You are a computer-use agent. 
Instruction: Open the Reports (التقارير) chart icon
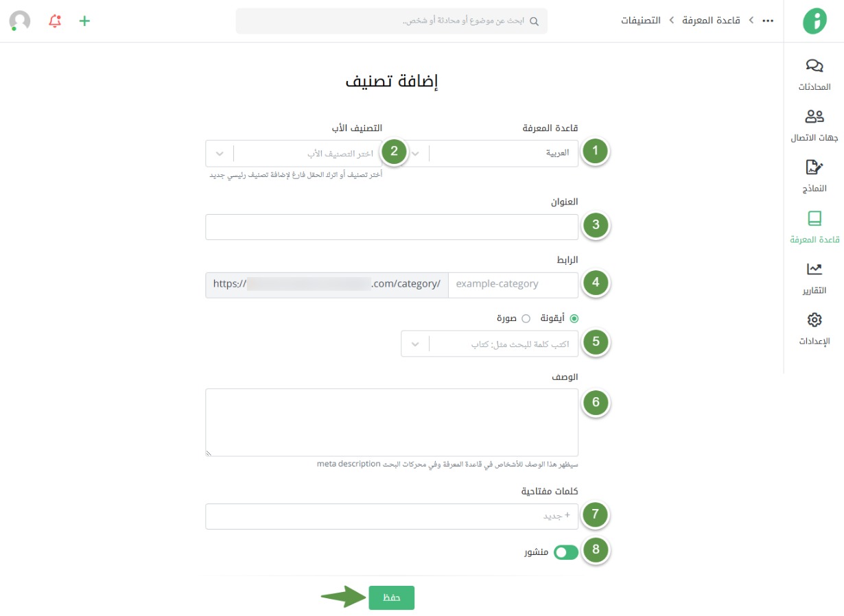pos(814,270)
